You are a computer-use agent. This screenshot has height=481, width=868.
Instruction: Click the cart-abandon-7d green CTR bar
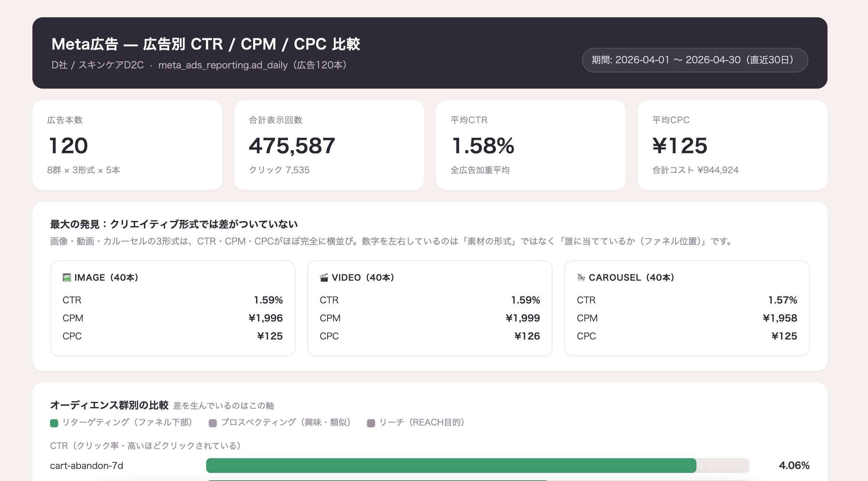(451, 466)
